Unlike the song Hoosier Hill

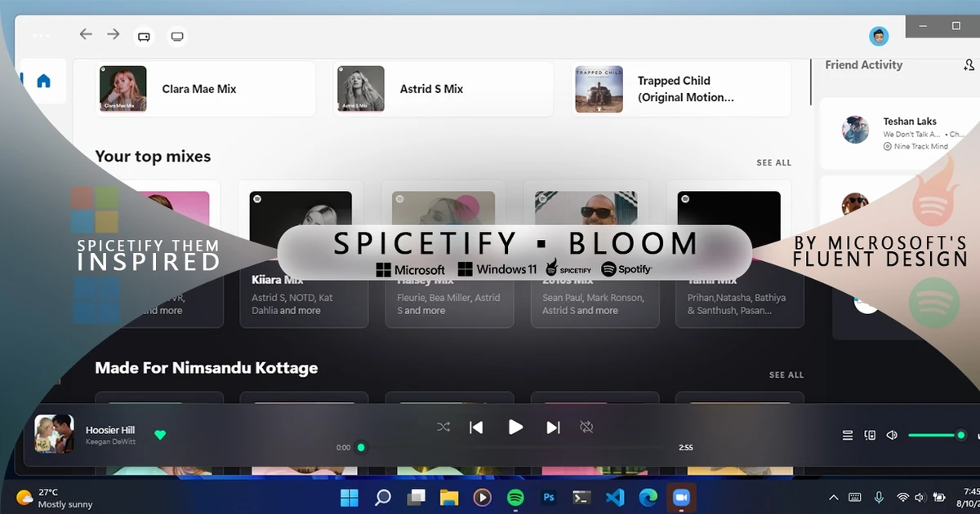(161, 435)
